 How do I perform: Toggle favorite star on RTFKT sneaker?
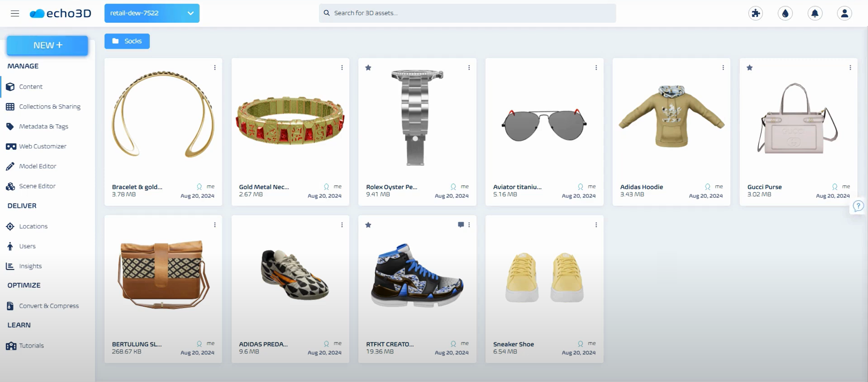[368, 225]
